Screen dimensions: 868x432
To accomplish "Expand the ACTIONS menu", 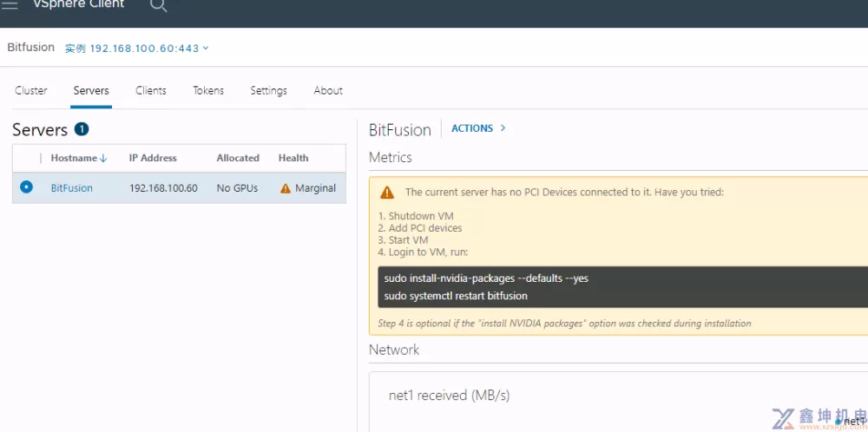I will click(478, 128).
